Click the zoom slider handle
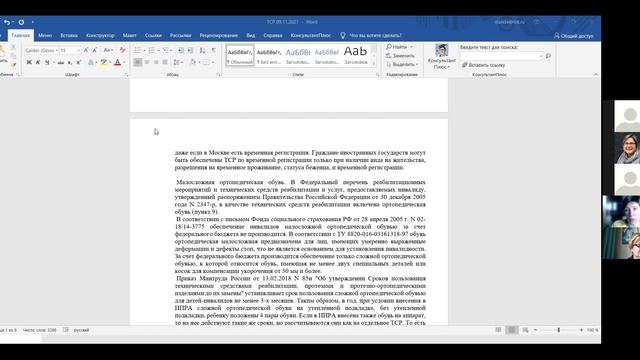 tap(558, 330)
